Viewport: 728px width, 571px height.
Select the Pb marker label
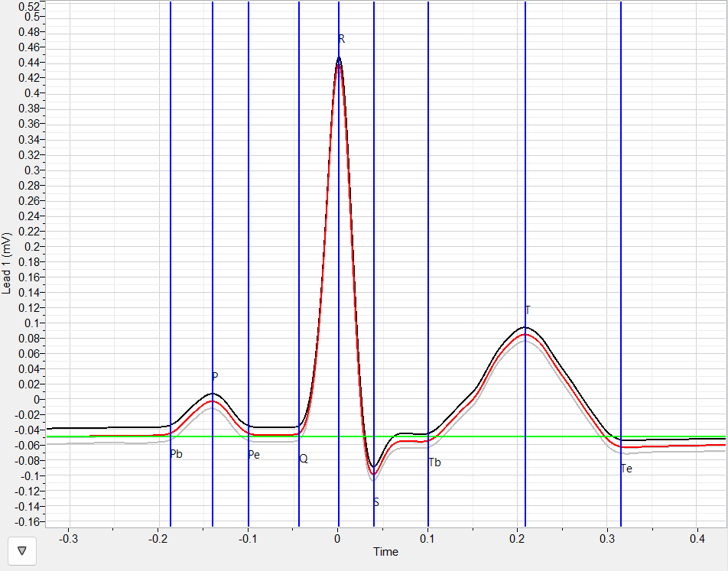click(177, 454)
